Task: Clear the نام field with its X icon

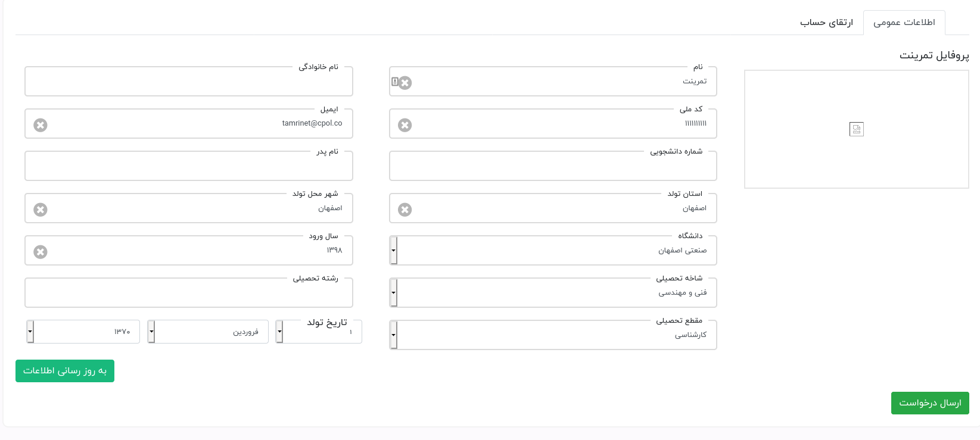Action: [x=405, y=83]
